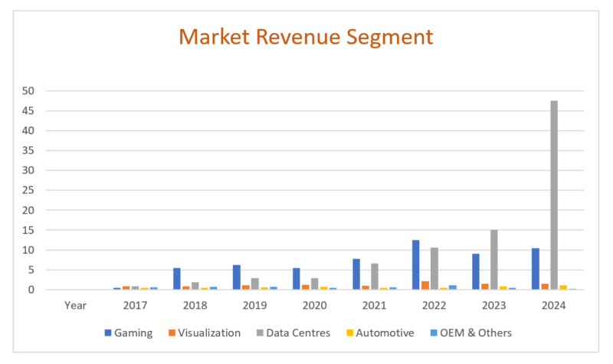Select the Gaming legend label
Viewport: 613px width, 364px height.
coord(134,333)
